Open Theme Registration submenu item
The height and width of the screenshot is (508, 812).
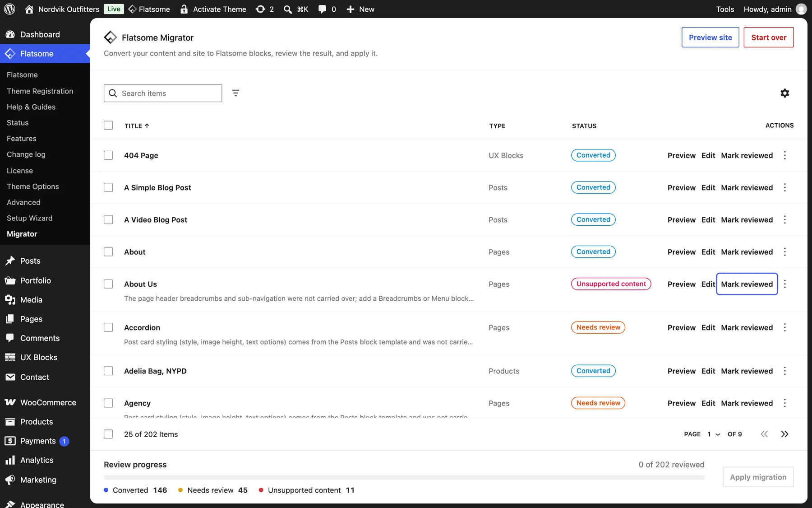point(40,91)
